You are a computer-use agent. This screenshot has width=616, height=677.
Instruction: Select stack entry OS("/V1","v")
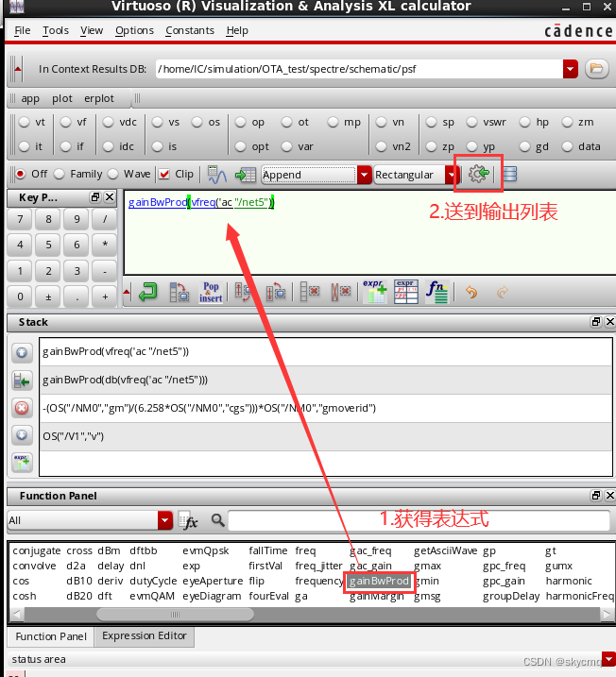click(x=326, y=436)
